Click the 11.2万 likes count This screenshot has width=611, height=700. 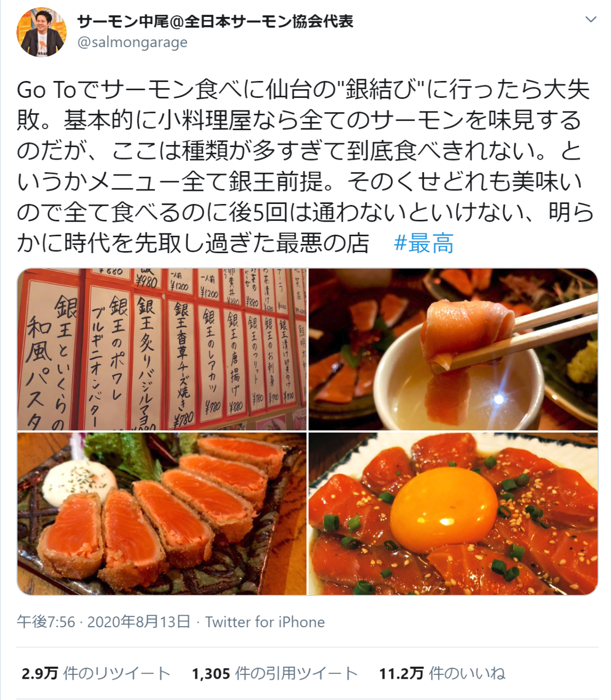tap(401, 673)
